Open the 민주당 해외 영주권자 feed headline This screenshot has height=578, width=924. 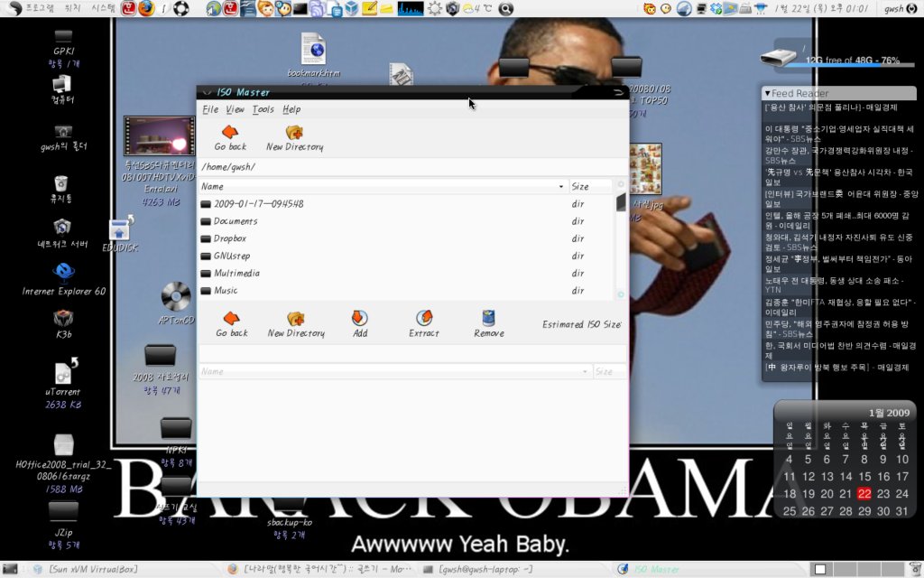click(836, 329)
